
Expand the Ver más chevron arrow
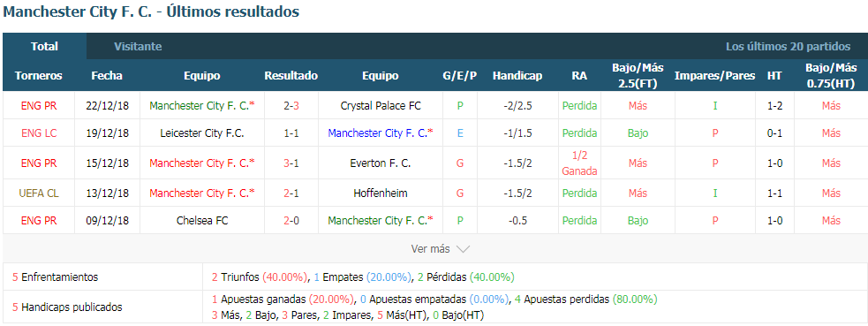tap(462, 250)
